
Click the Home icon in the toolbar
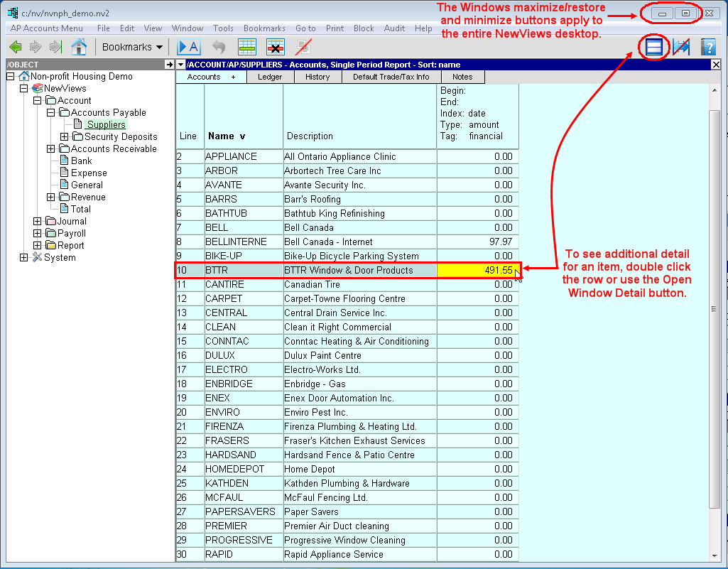(x=79, y=47)
